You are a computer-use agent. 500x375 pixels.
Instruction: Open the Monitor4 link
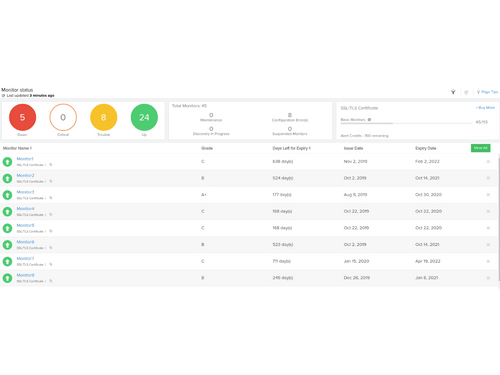click(x=25, y=209)
